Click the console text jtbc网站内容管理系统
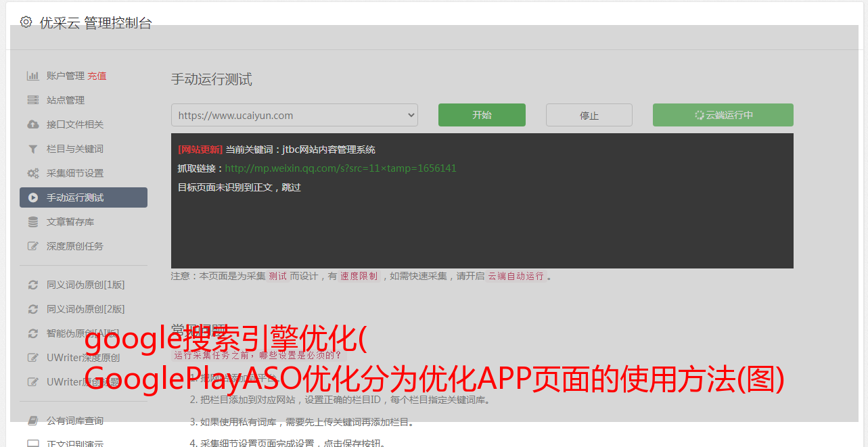868x447 pixels. coord(329,149)
